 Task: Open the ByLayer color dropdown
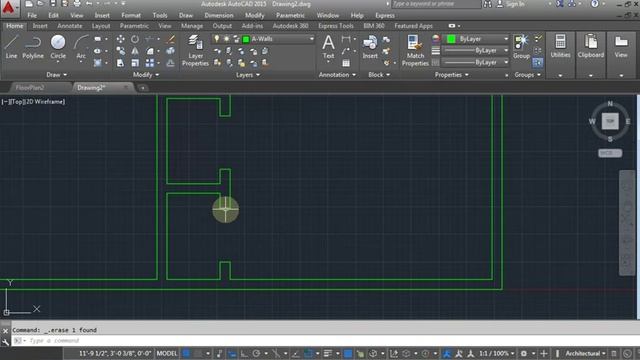tap(506, 39)
